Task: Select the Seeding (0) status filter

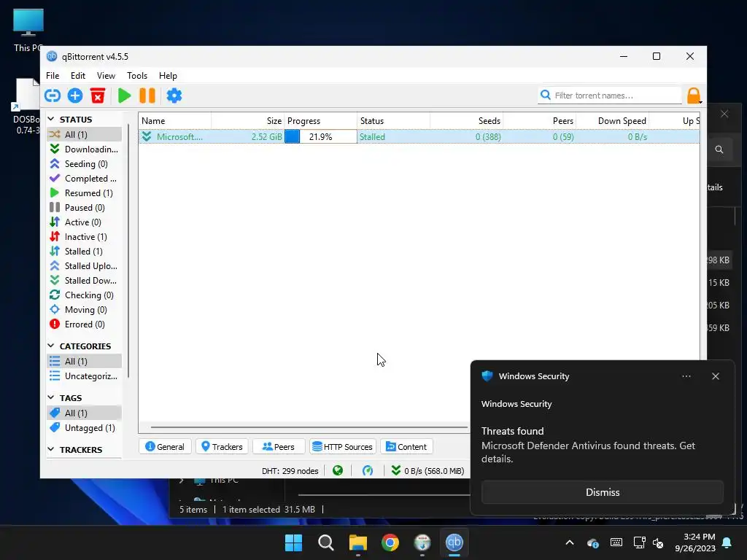Action: pos(84,164)
